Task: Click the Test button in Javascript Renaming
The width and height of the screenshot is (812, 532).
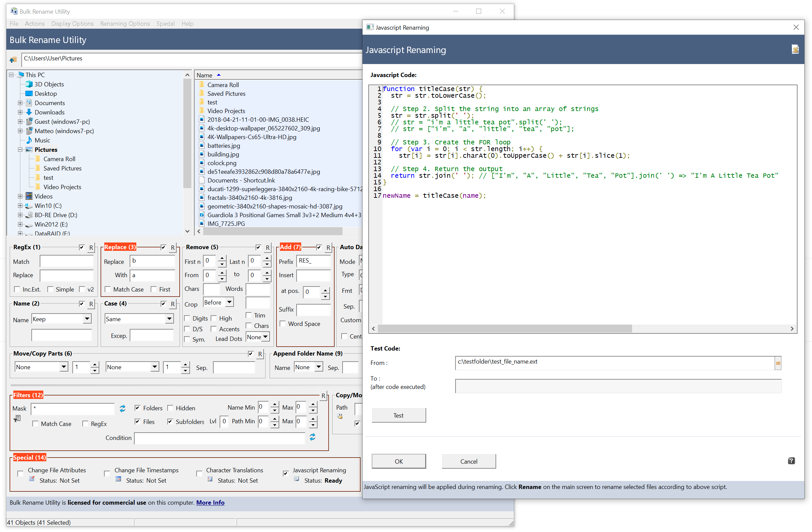Action: [x=399, y=415]
